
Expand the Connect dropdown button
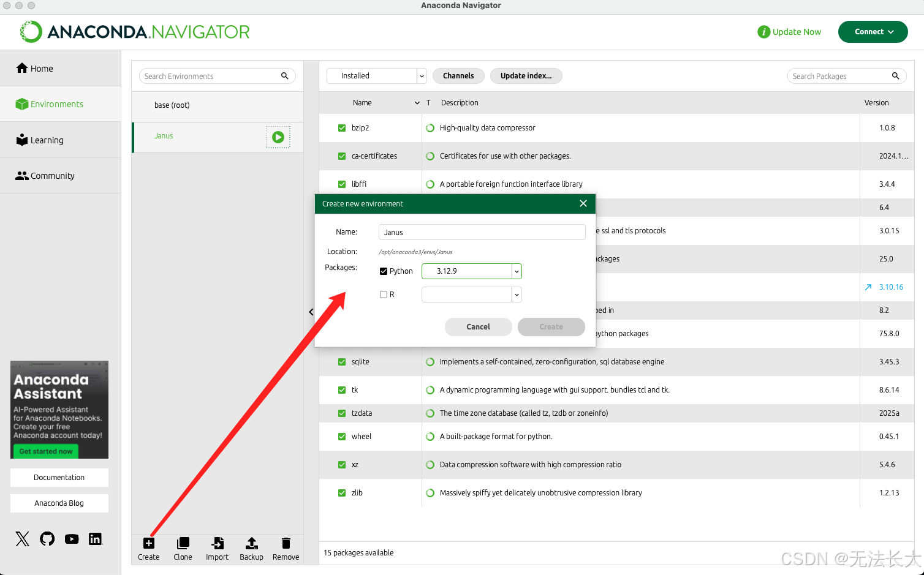873,32
